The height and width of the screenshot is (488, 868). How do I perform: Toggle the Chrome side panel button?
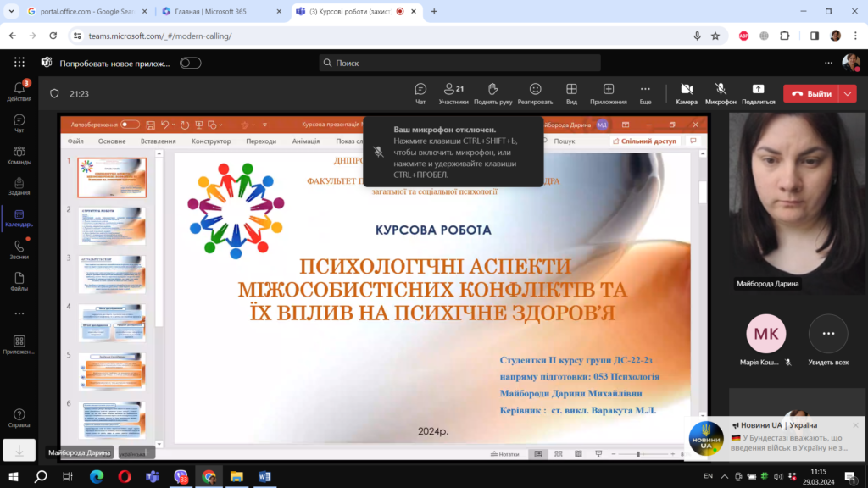[815, 36]
